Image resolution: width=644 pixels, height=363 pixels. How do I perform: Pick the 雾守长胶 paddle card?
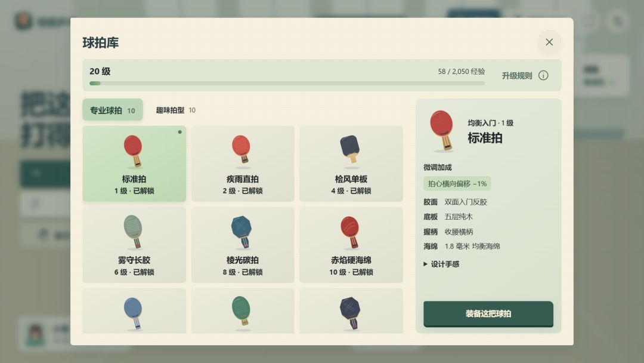(134, 245)
